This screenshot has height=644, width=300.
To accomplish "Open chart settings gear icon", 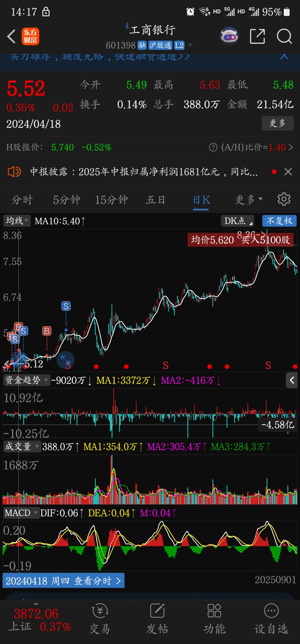I will tap(284, 199).
